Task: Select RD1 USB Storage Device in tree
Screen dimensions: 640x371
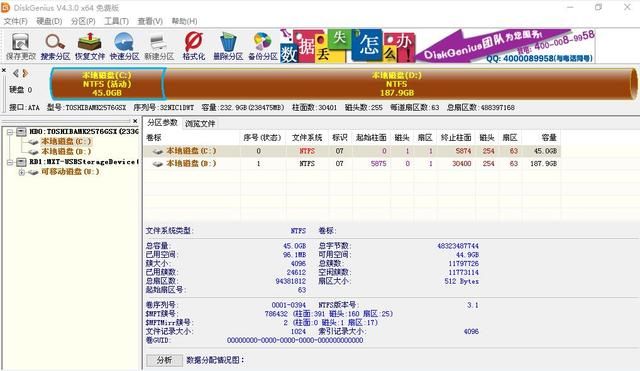Action: (x=83, y=162)
